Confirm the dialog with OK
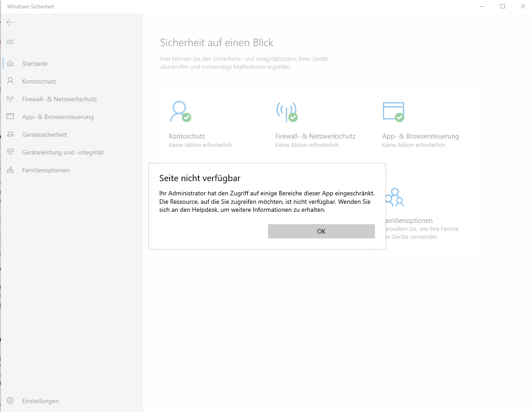The height and width of the screenshot is (412, 532). 321,231
